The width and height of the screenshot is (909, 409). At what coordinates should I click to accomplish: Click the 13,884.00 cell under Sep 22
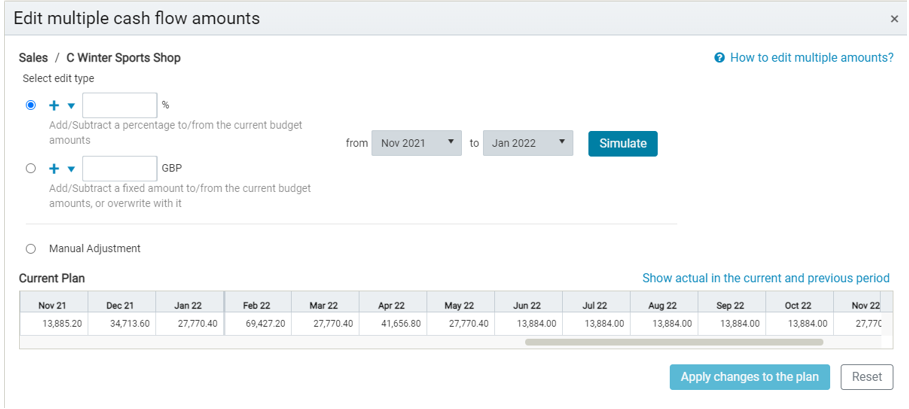pos(732,324)
